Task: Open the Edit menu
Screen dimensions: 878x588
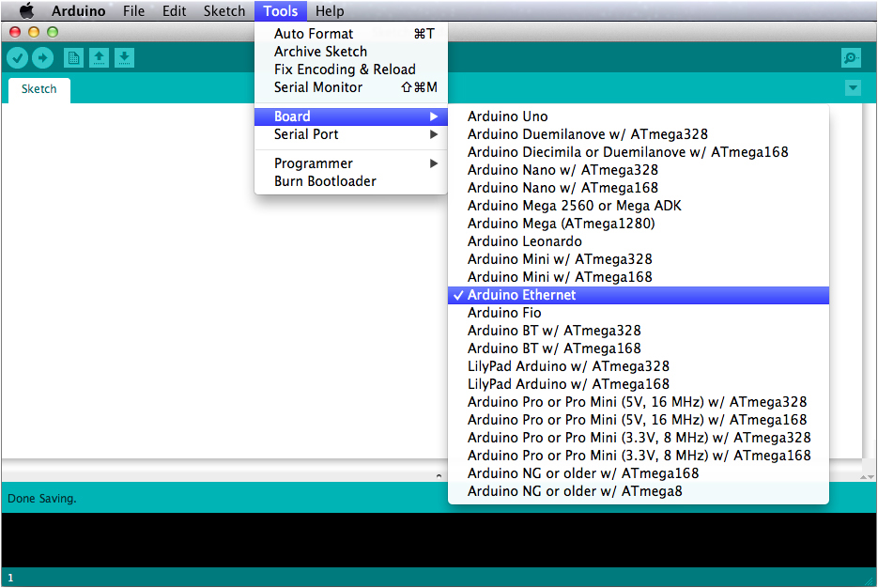Action: 174,10
